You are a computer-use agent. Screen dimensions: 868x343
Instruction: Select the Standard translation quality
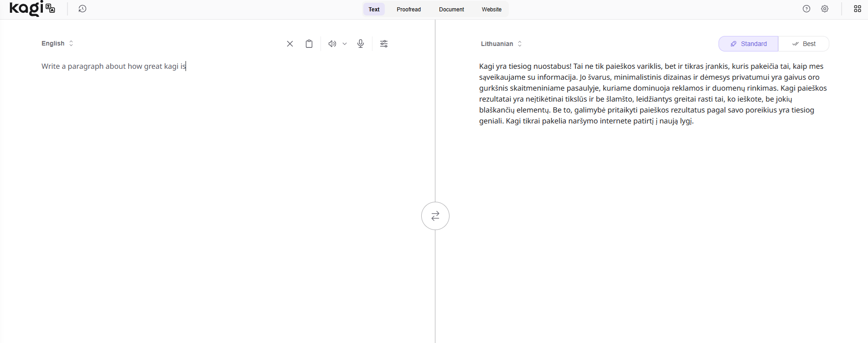tap(749, 44)
